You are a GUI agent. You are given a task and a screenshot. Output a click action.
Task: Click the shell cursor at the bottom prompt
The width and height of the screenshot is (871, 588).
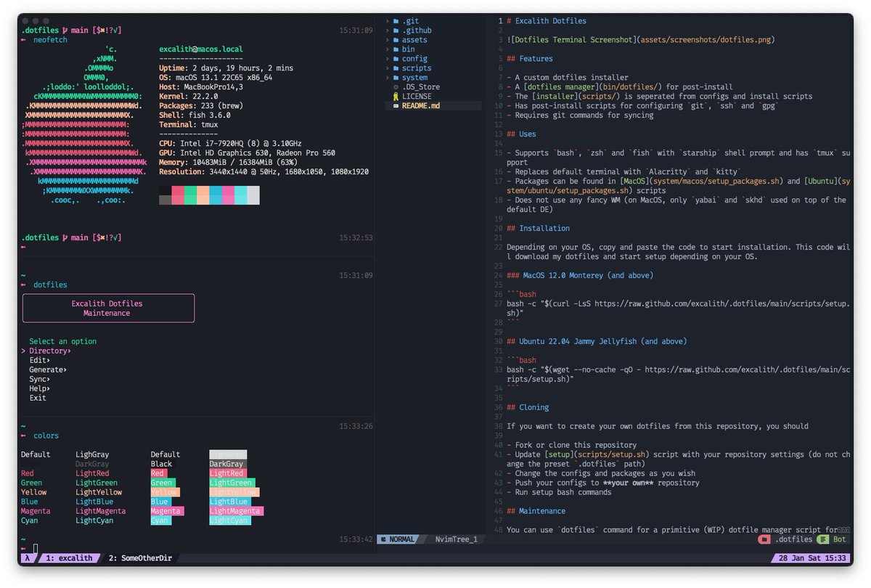[x=36, y=548]
